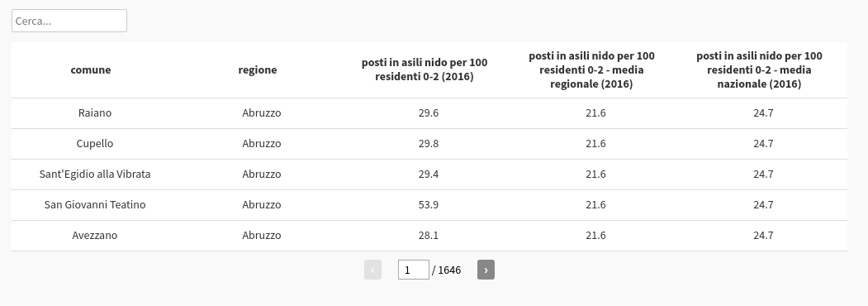Select the Avezzano comune cell

click(x=95, y=235)
